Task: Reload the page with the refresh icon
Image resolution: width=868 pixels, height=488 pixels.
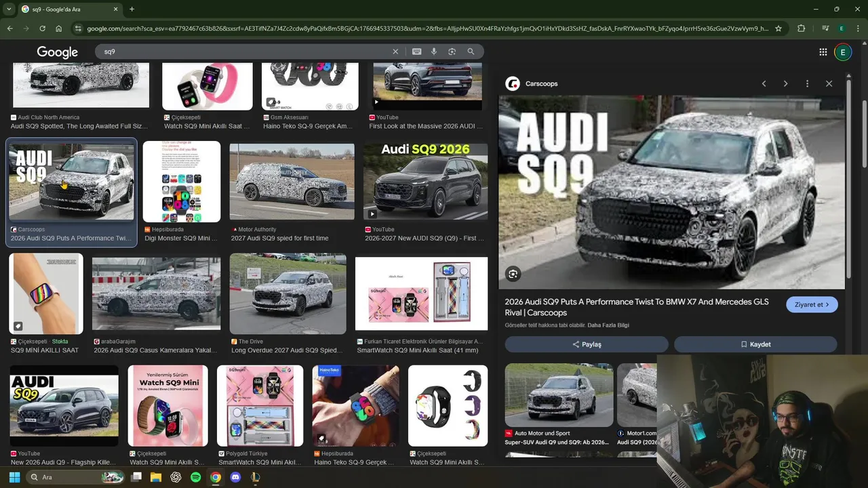Action: 42,28
